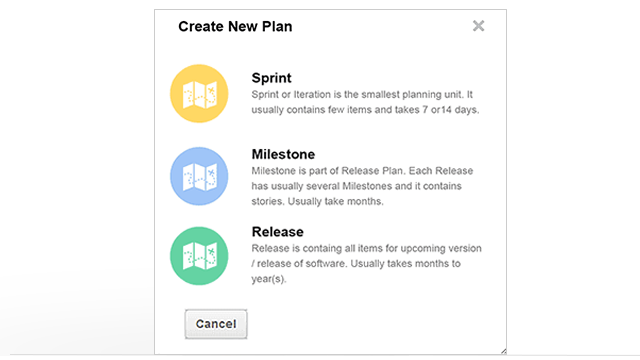Click the Create New Plan title
The width and height of the screenshot is (640, 360).
[235, 27]
